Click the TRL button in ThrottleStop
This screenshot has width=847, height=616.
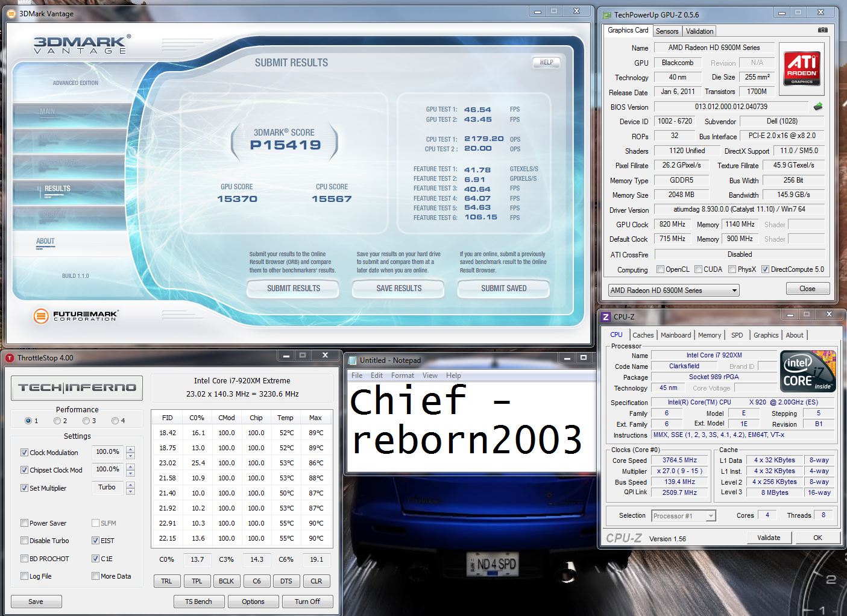[x=166, y=581]
